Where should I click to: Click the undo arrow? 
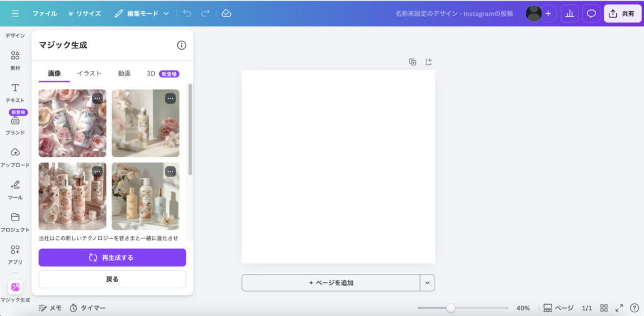coord(187,14)
